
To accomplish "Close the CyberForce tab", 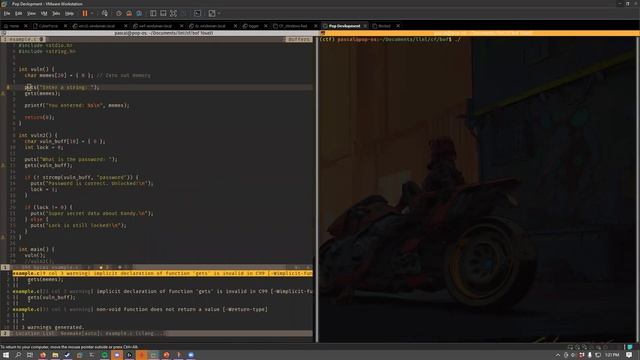I will point(65,26).
